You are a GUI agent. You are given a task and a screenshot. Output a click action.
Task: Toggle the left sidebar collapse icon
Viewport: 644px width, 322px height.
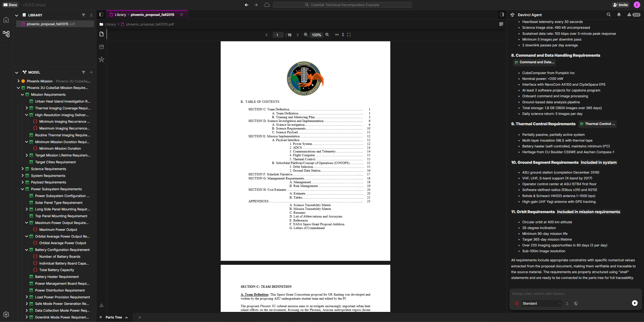click(101, 14)
